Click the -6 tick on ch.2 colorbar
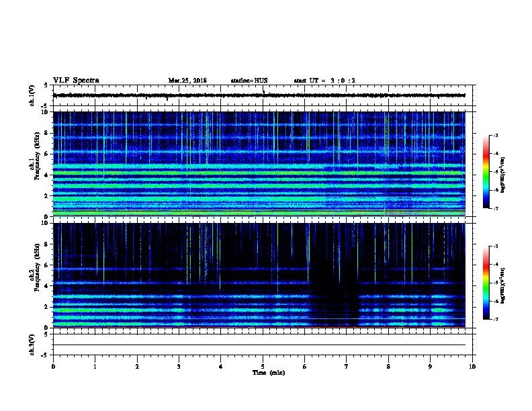 [x=496, y=301]
